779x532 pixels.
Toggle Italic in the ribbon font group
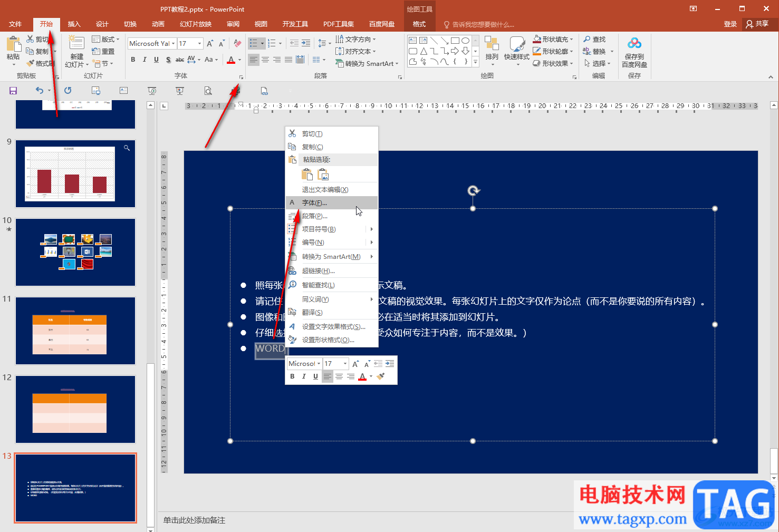pyautogui.click(x=145, y=60)
